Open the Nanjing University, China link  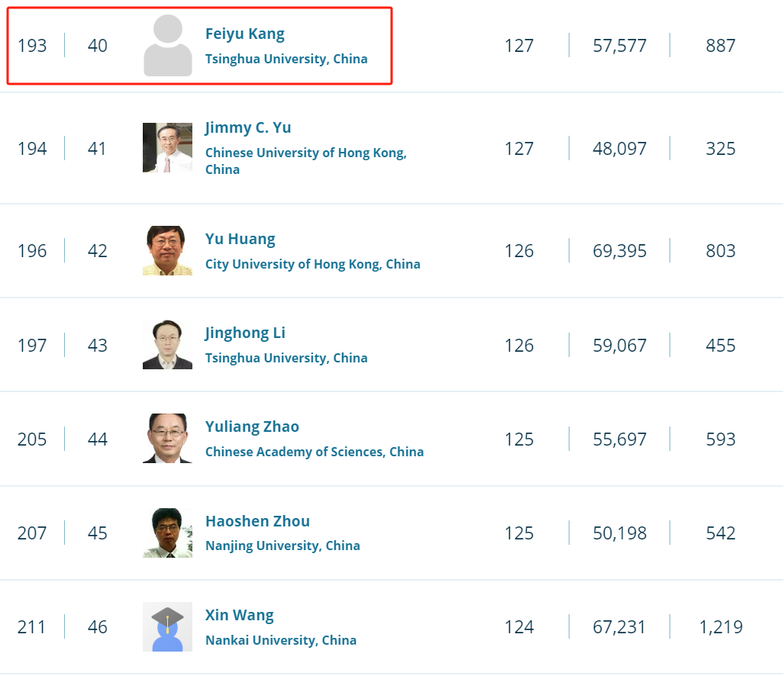pyautogui.click(x=282, y=546)
